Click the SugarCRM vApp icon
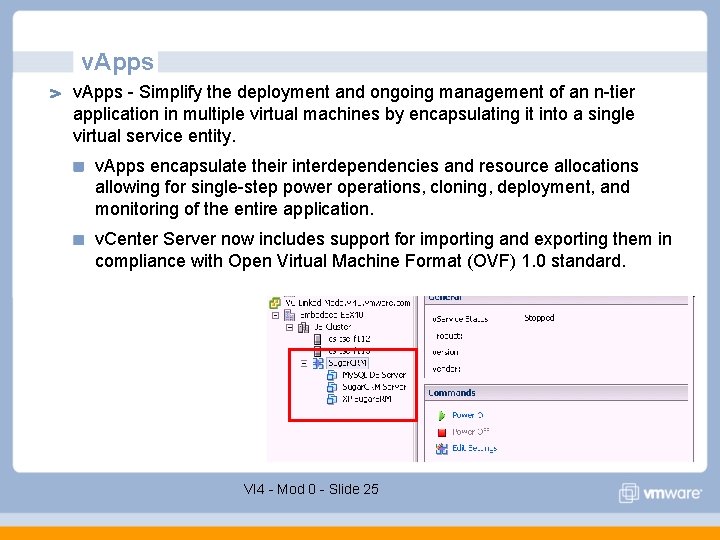The width and height of the screenshot is (720, 540). [318, 363]
